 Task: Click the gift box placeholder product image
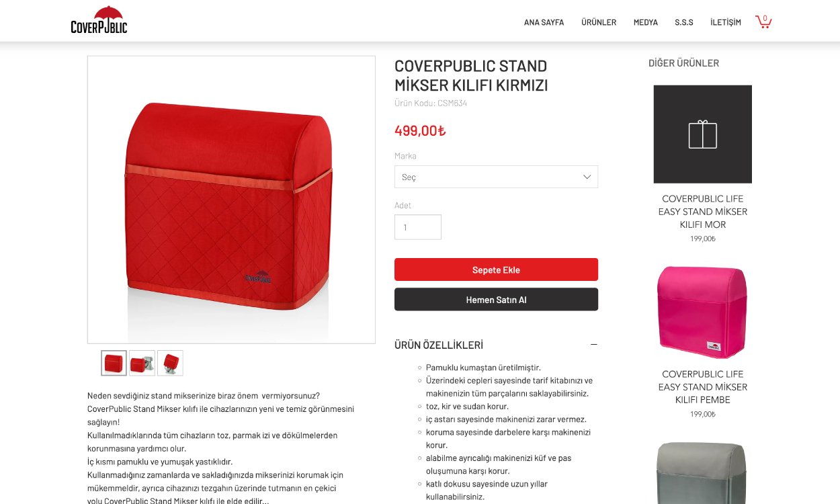702,134
